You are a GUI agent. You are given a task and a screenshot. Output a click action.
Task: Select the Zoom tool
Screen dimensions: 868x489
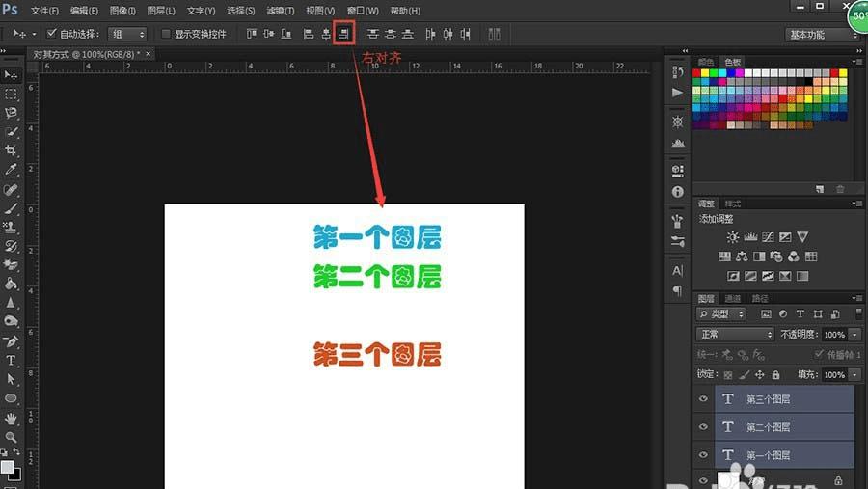pos(12,437)
